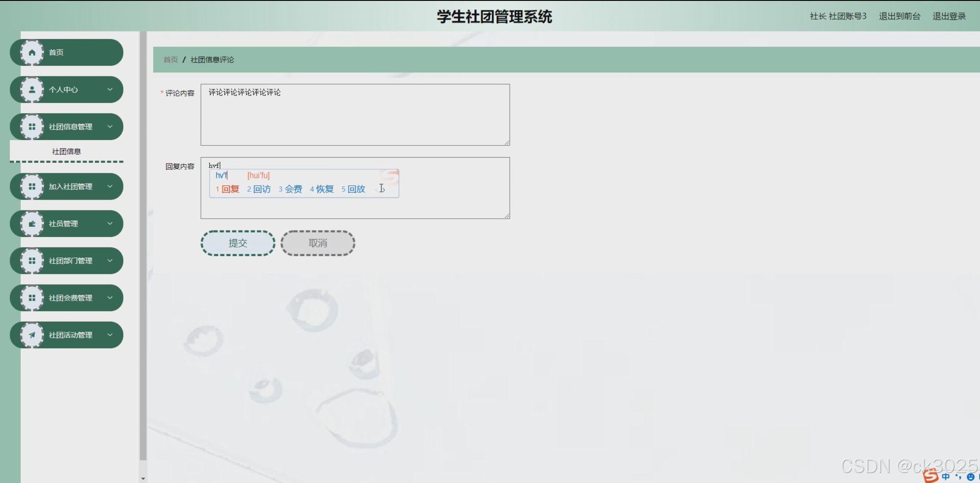Click the home icon in sidebar
Screen dimensions: 980x483
(32, 53)
